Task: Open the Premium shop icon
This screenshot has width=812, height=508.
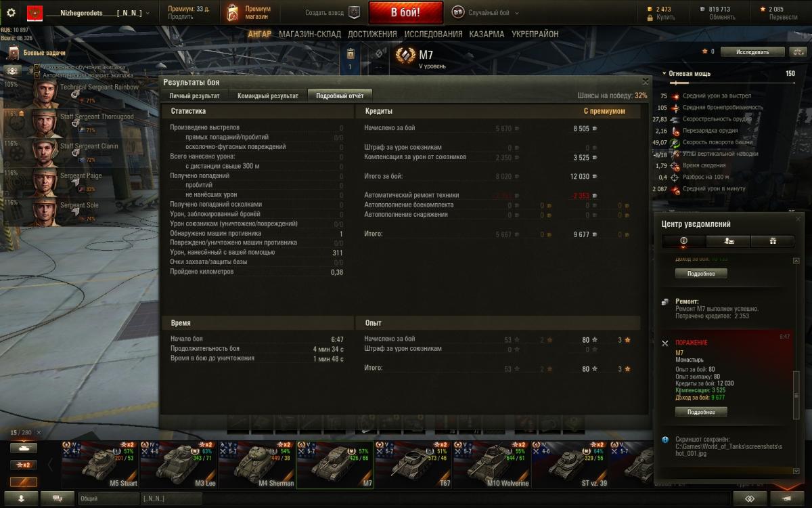Action: [x=233, y=12]
